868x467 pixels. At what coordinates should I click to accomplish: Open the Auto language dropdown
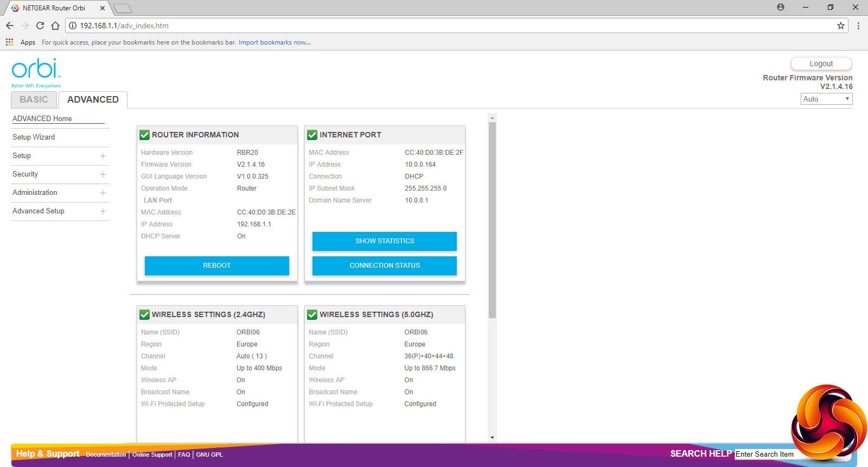827,99
